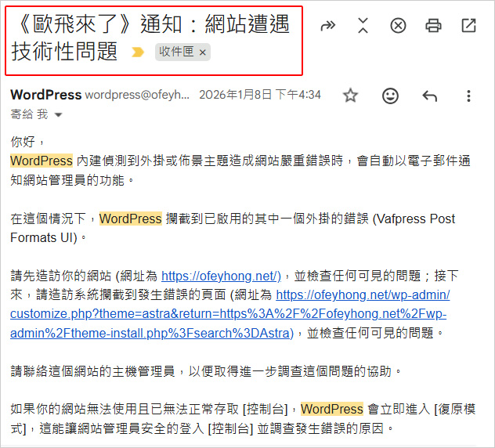Viewport: 495px width, 448px height.
Task: Print this email using the printer icon
Action: pyautogui.click(x=433, y=26)
